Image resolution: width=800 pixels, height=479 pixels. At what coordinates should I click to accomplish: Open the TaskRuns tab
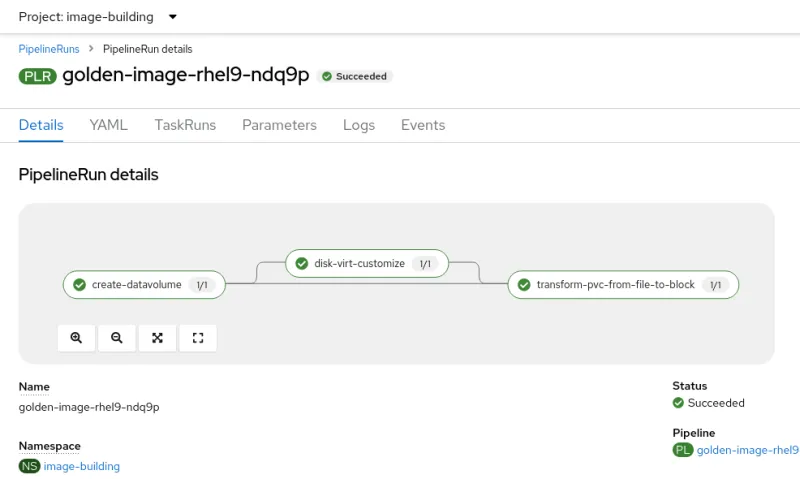point(185,125)
